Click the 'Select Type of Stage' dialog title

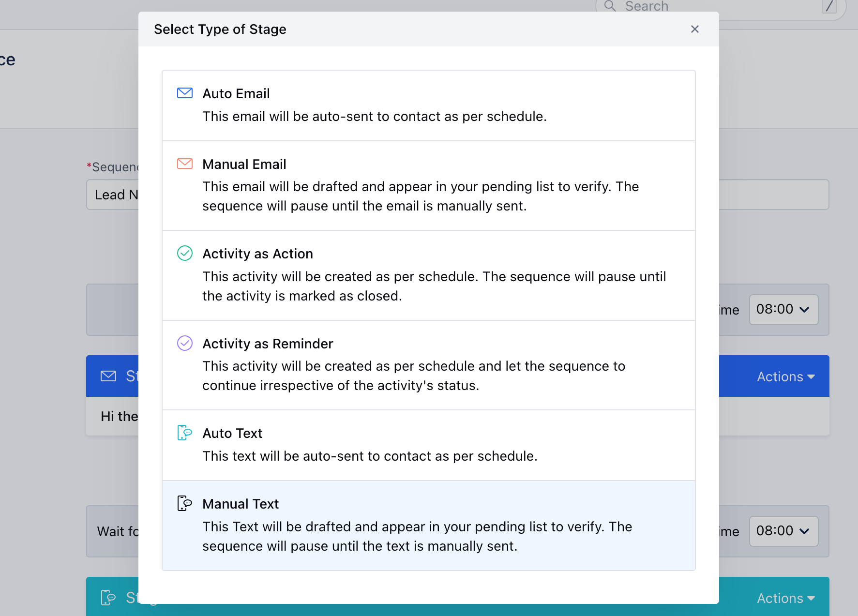point(220,29)
